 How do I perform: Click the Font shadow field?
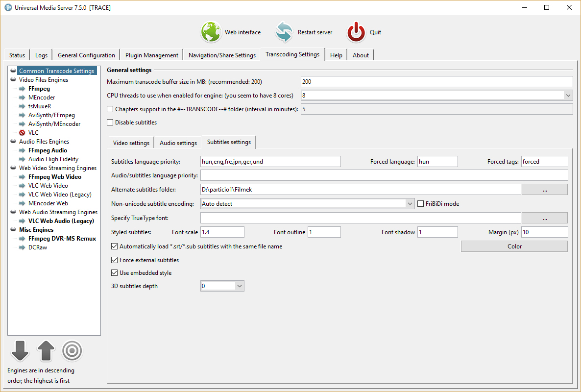pos(437,232)
